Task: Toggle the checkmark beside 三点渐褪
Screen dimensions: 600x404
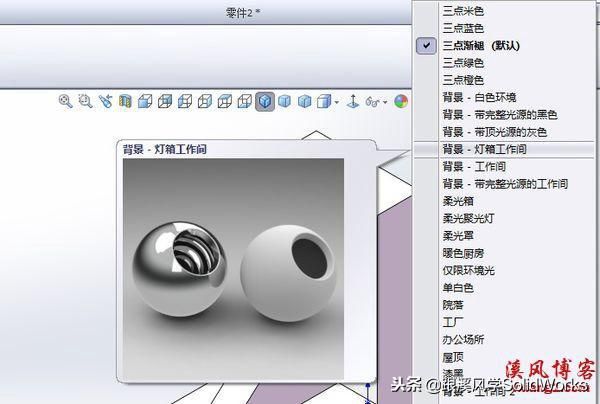Action: point(426,46)
